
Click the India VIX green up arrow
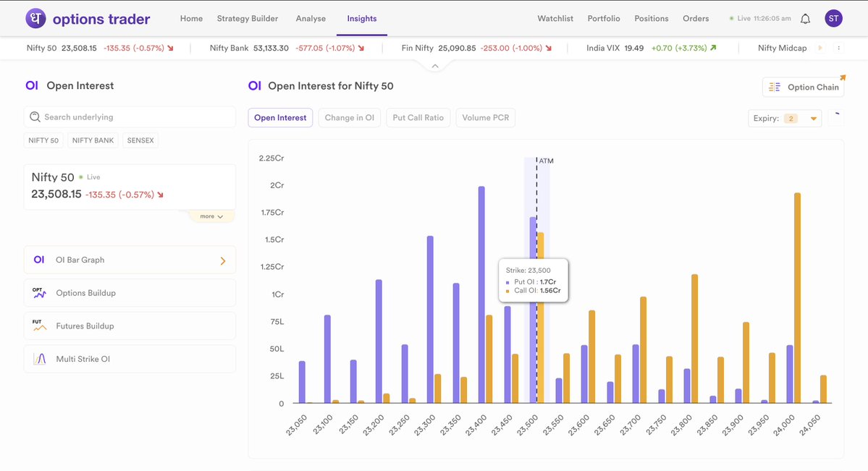(x=713, y=48)
